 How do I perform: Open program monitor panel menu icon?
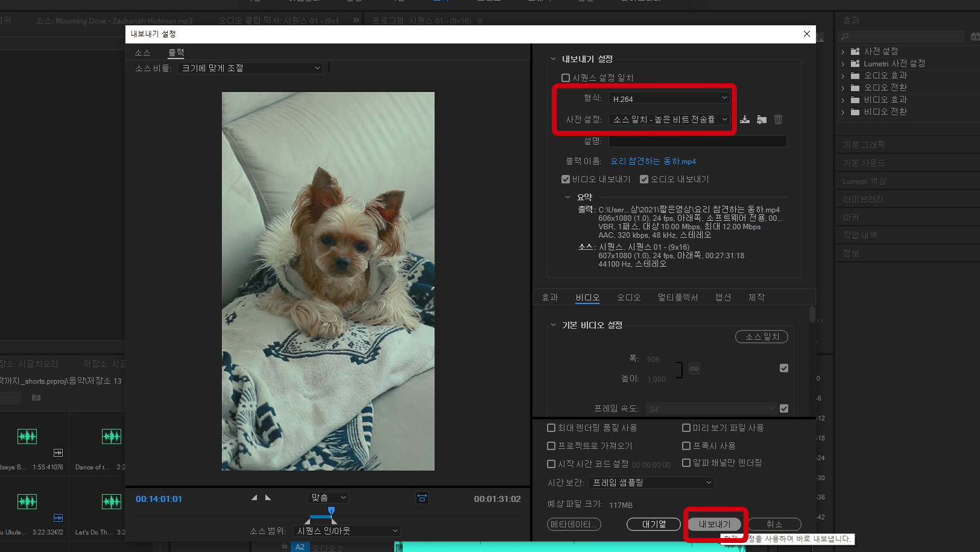point(480,21)
